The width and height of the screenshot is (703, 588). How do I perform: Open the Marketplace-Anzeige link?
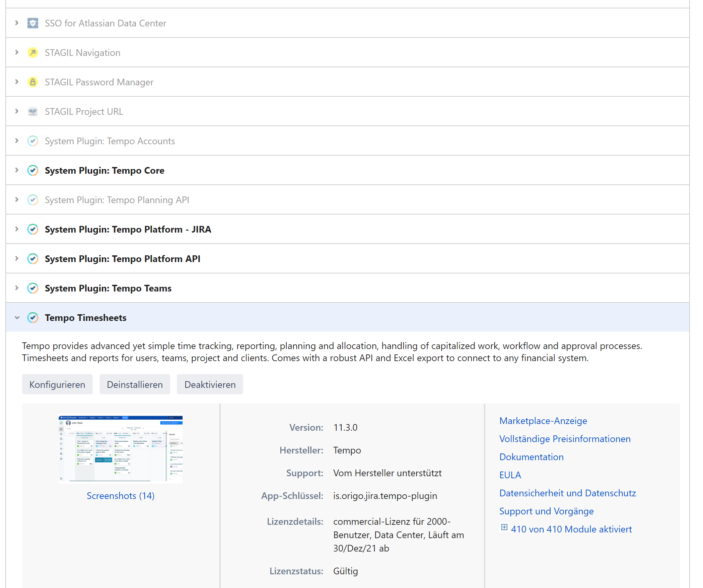click(543, 421)
